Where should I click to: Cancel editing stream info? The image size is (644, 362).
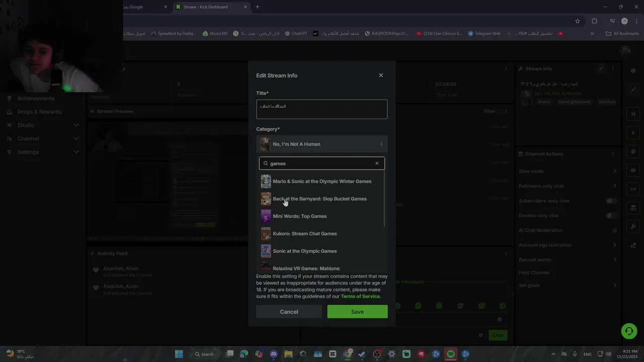click(x=289, y=312)
